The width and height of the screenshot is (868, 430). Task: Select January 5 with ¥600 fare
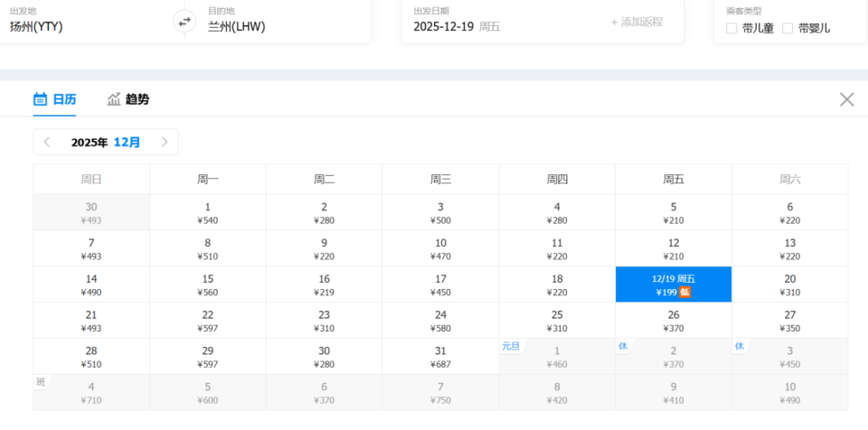[208, 392]
